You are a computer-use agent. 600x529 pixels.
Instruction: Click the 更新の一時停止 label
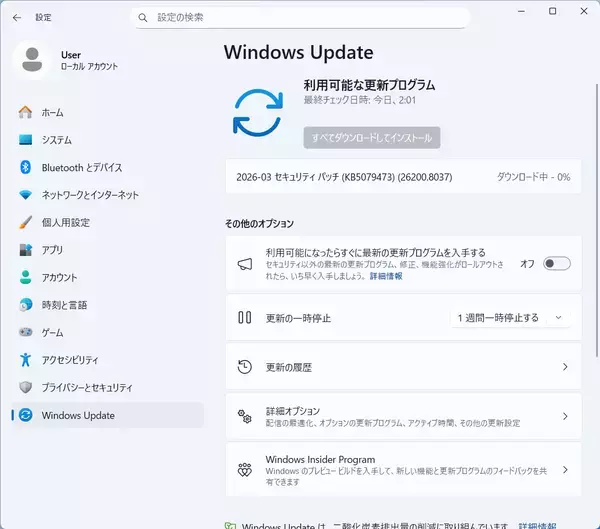tap(298, 318)
